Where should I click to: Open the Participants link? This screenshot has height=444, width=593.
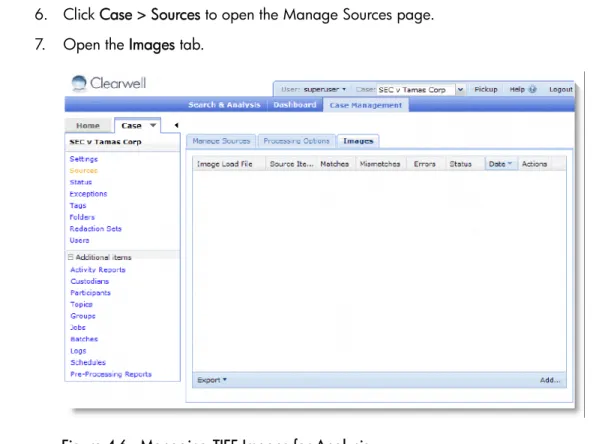point(90,293)
